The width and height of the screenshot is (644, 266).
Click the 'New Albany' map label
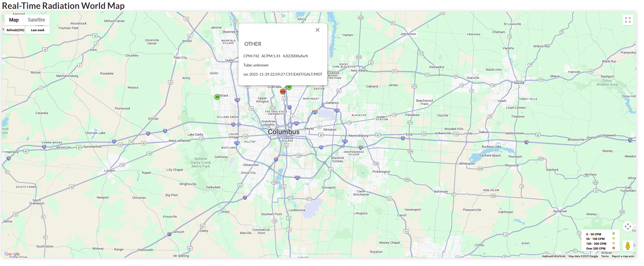[359, 70]
